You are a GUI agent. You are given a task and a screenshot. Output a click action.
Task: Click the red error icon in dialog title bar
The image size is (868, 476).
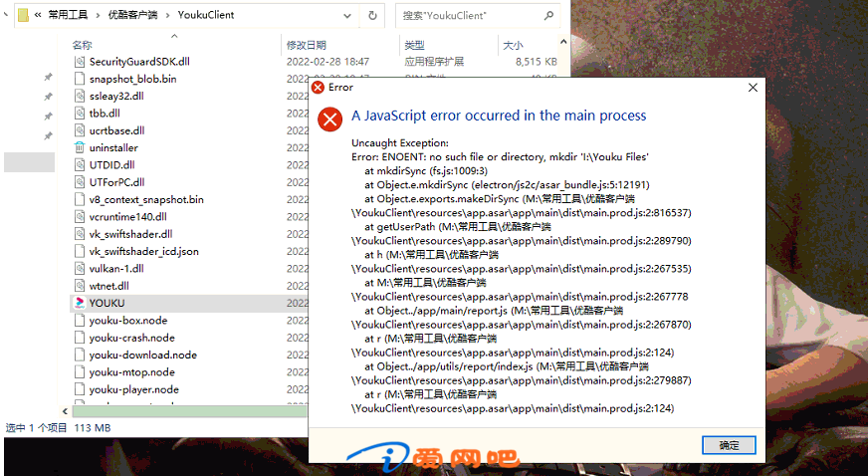tap(318, 88)
